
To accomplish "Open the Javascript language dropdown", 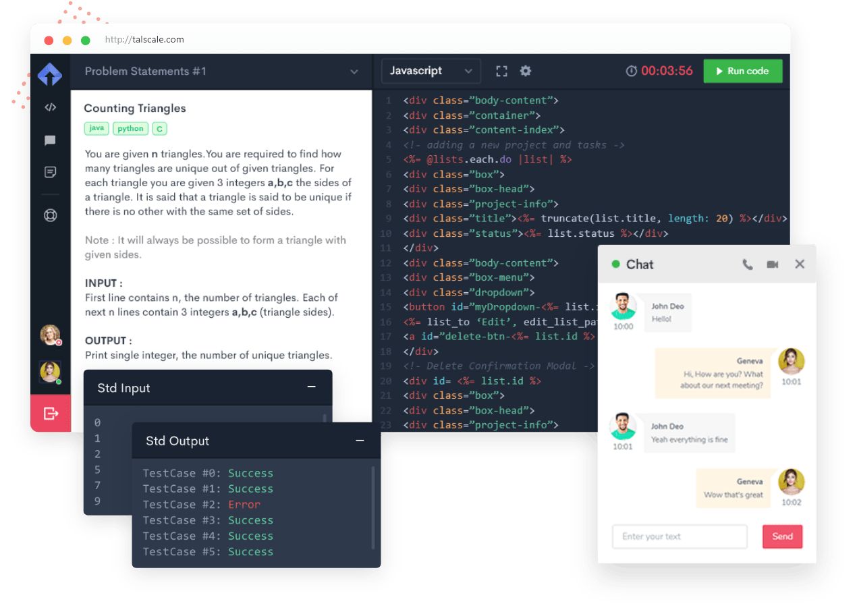I will [x=431, y=71].
